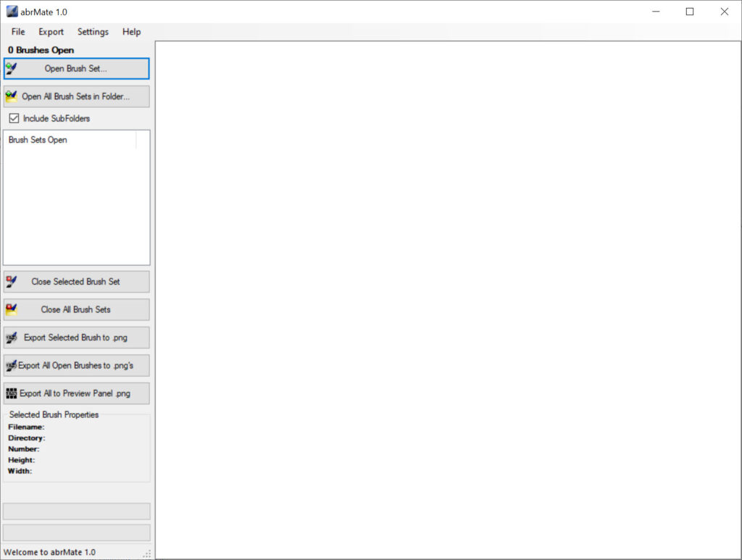Click the Open All Brush Sets folder icon
Viewport: 742px width, 560px height.
tap(12, 96)
